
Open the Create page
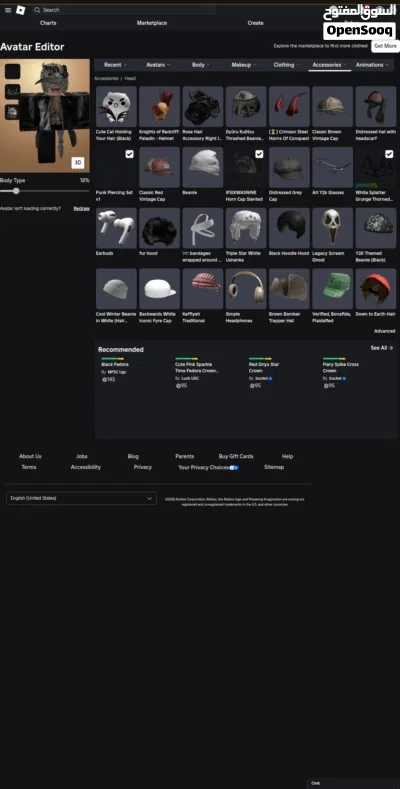tap(255, 23)
